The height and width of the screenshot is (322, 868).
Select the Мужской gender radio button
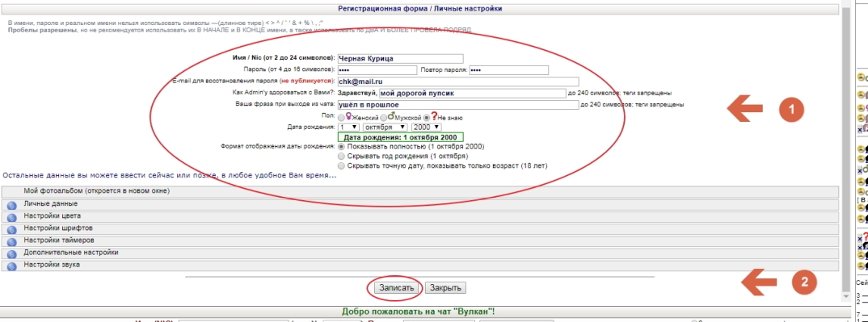383,118
